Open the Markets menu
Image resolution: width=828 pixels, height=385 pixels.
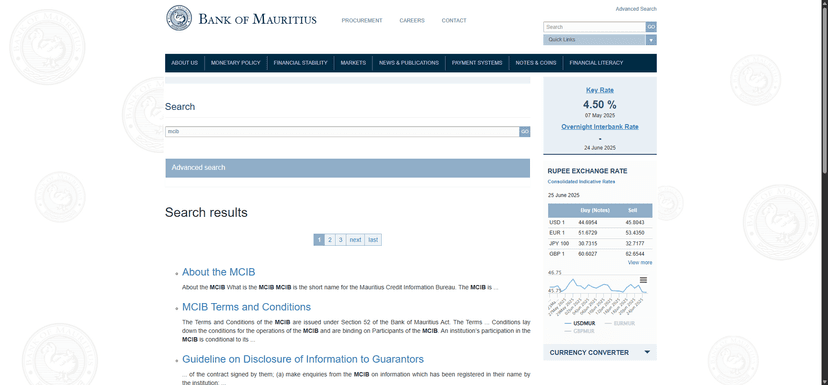[x=353, y=63]
